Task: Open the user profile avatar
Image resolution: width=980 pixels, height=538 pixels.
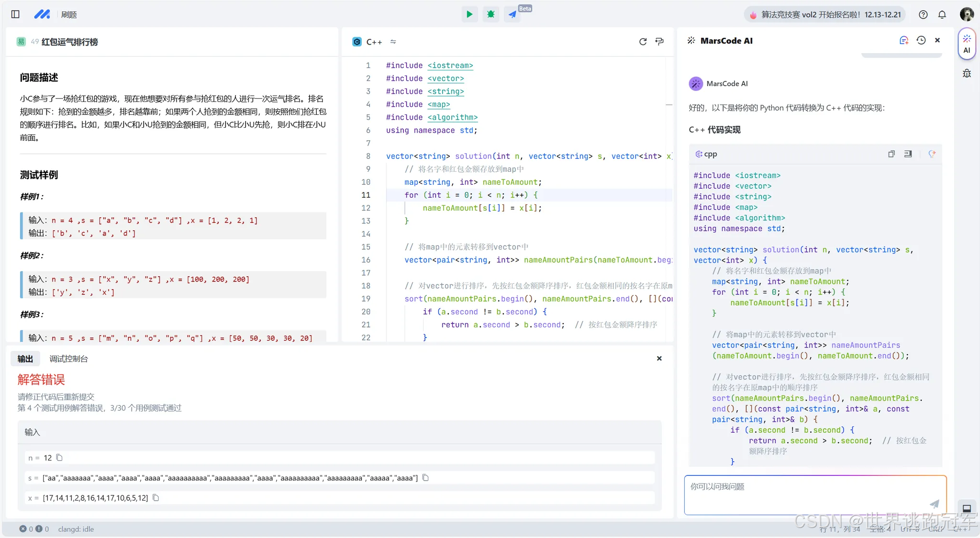Action: [x=967, y=14]
